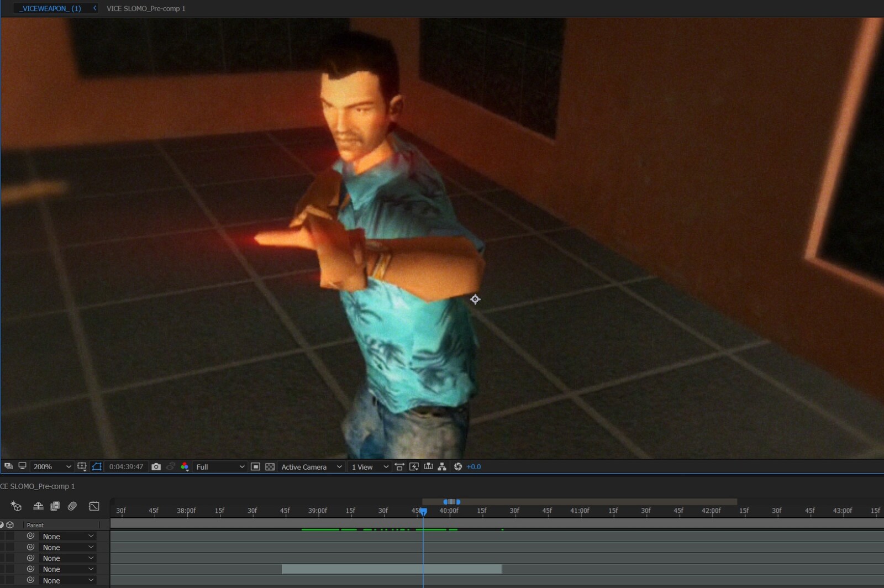Click the Reset Exposure icon
This screenshot has height=588, width=884.
458,466
